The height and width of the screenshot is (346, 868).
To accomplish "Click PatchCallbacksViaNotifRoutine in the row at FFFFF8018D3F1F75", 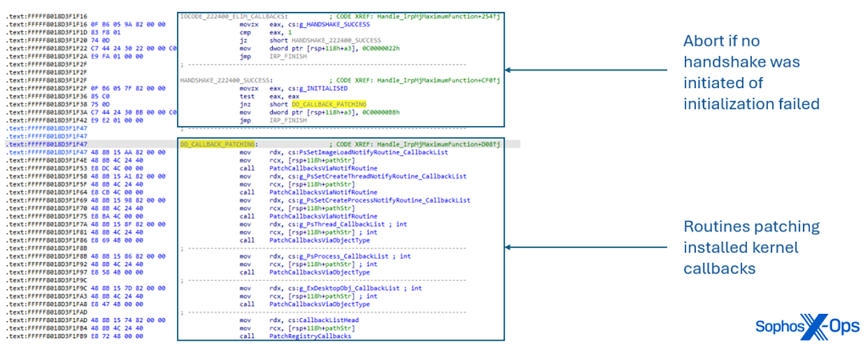I will coord(323,216).
